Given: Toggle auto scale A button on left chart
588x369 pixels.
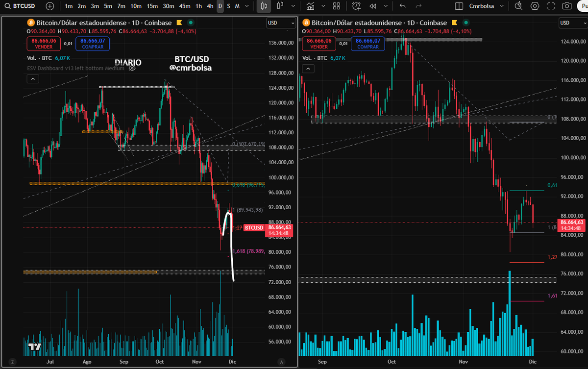Looking at the screenshot, I should 281,362.
